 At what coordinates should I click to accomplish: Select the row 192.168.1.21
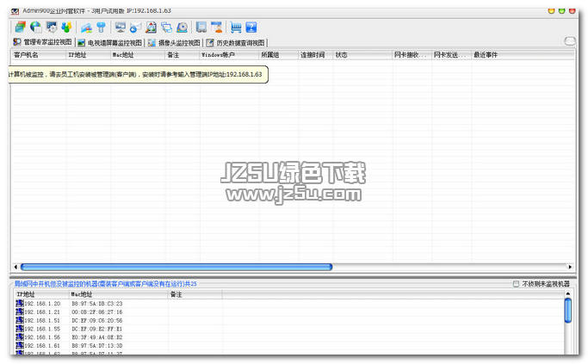click(288, 312)
